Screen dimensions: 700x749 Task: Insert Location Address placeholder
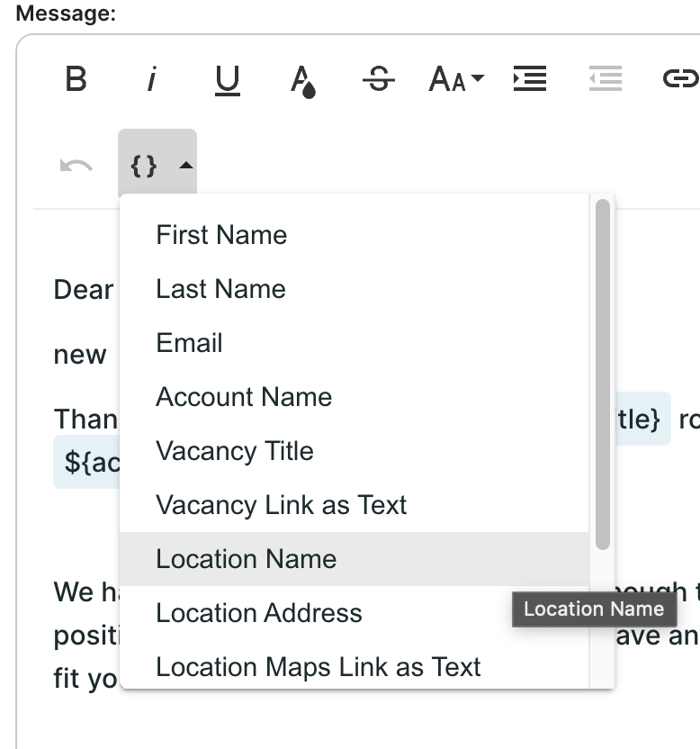[259, 613]
